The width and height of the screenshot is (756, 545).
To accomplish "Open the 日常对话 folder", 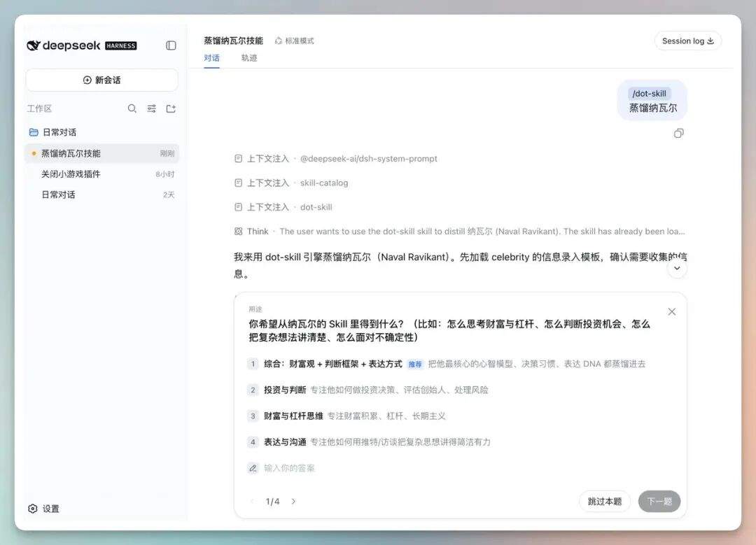I will tap(101, 132).
